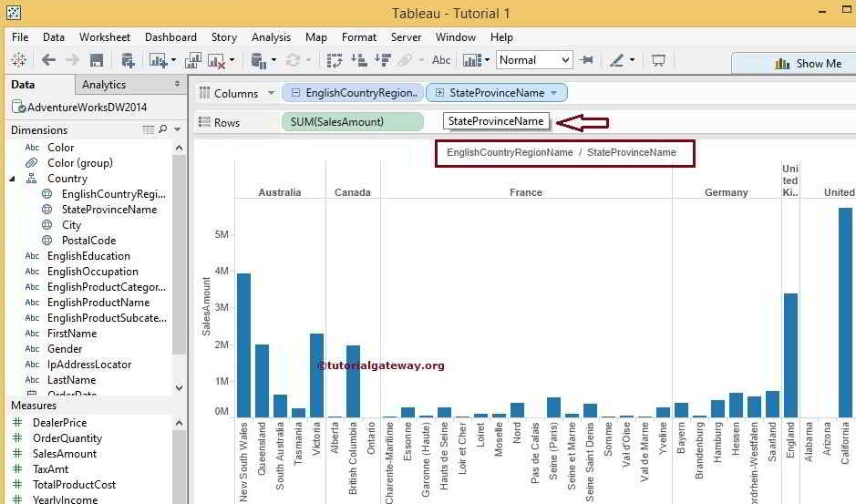Open StateProvinceName pill dropdown arrow in Columns
The width and height of the screenshot is (856, 504).
(x=553, y=93)
